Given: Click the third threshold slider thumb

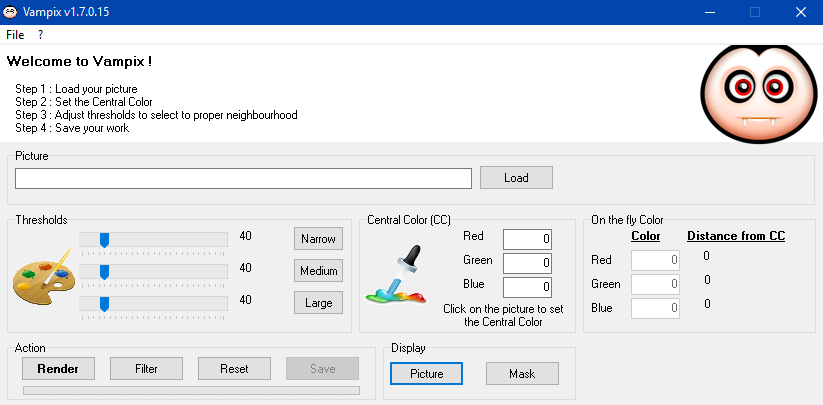Looking at the screenshot, I should point(104,304).
